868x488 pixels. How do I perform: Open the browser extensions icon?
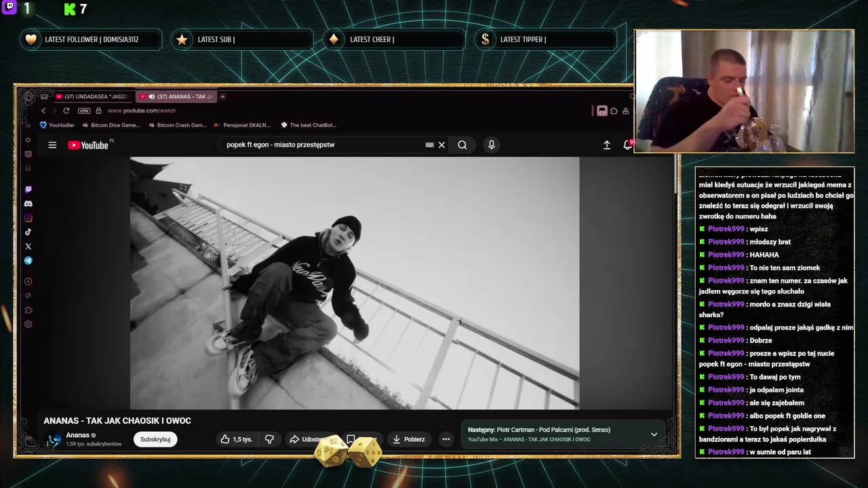click(614, 111)
